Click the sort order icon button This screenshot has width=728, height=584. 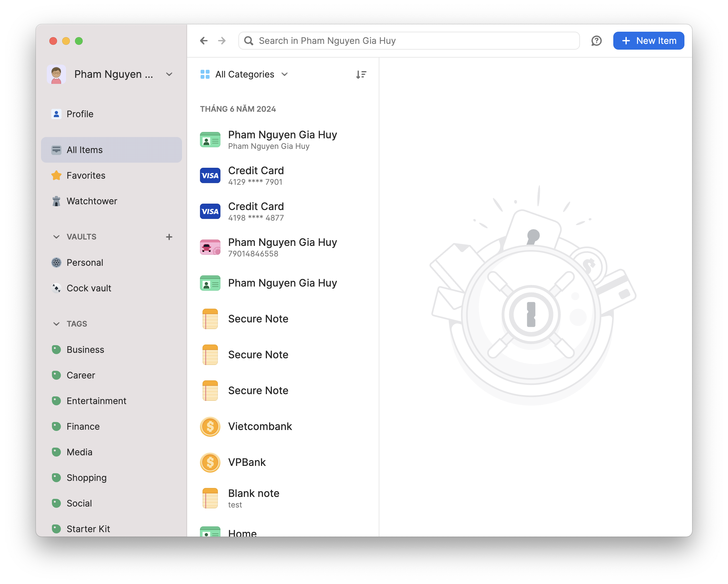click(x=361, y=75)
